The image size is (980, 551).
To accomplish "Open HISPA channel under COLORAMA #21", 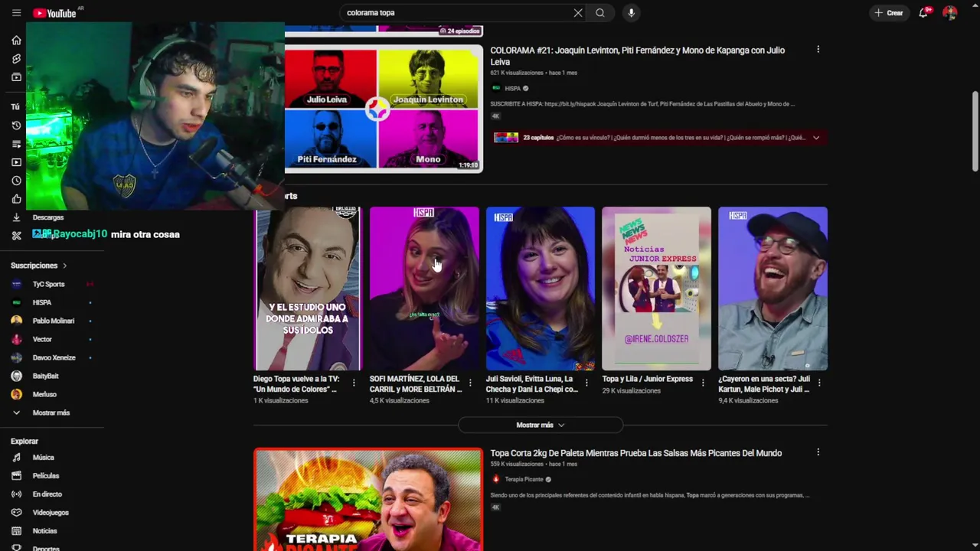I will click(512, 89).
